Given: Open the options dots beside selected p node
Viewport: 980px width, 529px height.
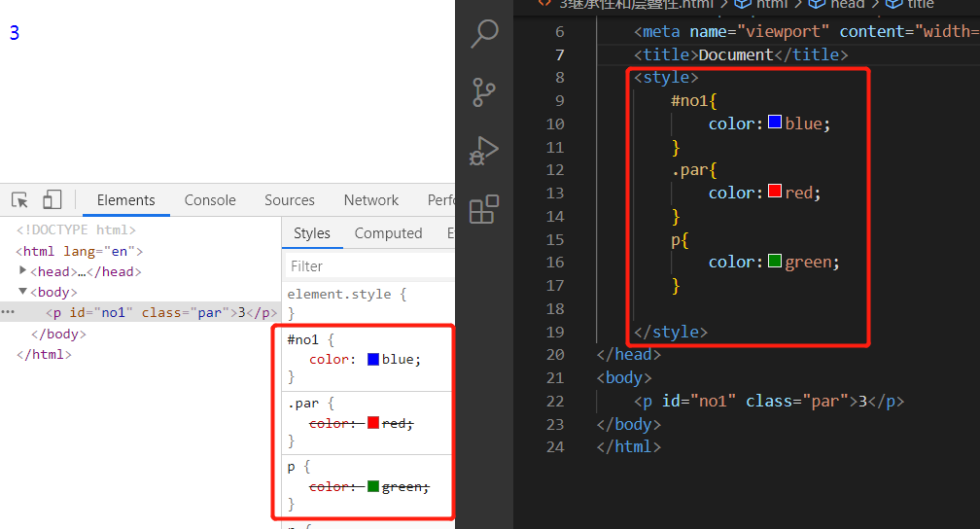Looking at the screenshot, I should (x=8, y=311).
